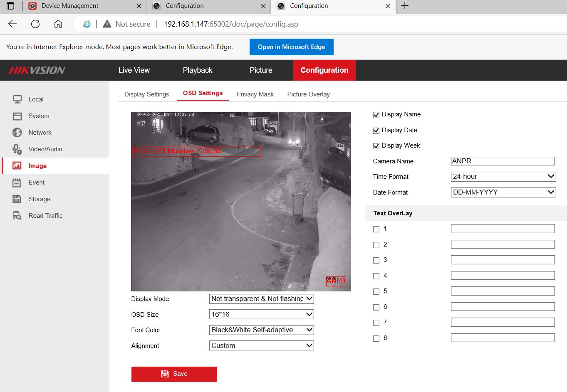Click the Video/Audio microphone icon
Image resolution: width=567 pixels, height=392 pixels.
17,149
